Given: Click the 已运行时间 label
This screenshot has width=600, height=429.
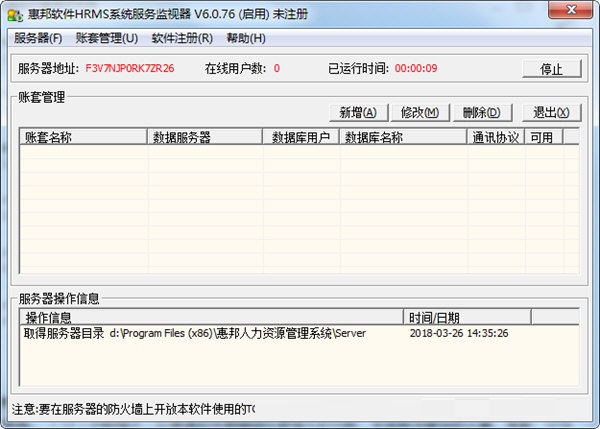Looking at the screenshot, I should click(x=359, y=69).
